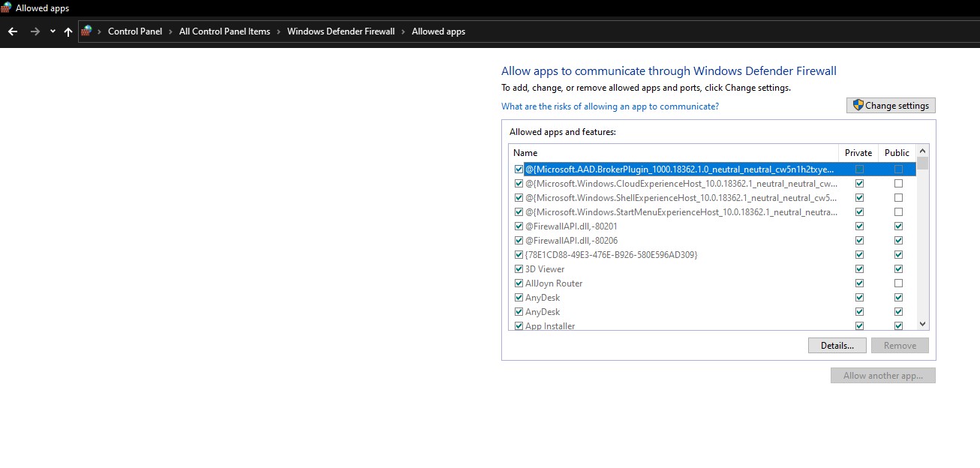Open the recent locations dropdown chevron
The width and height of the screenshot is (980, 468).
point(53,31)
